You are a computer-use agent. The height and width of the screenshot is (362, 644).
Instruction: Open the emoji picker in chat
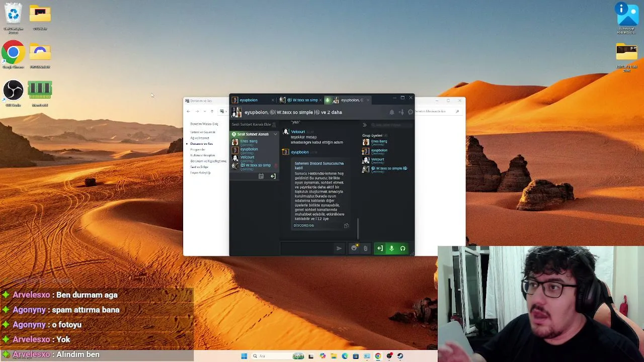(x=354, y=248)
